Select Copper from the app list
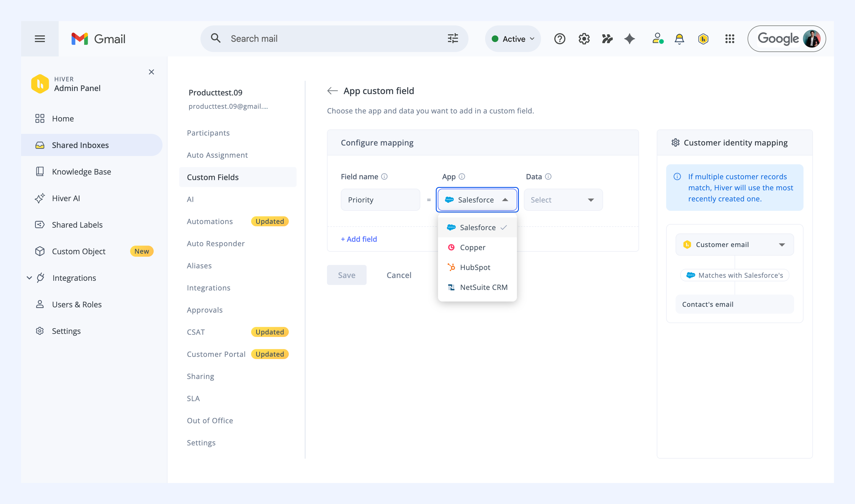The image size is (855, 504). coord(477,247)
